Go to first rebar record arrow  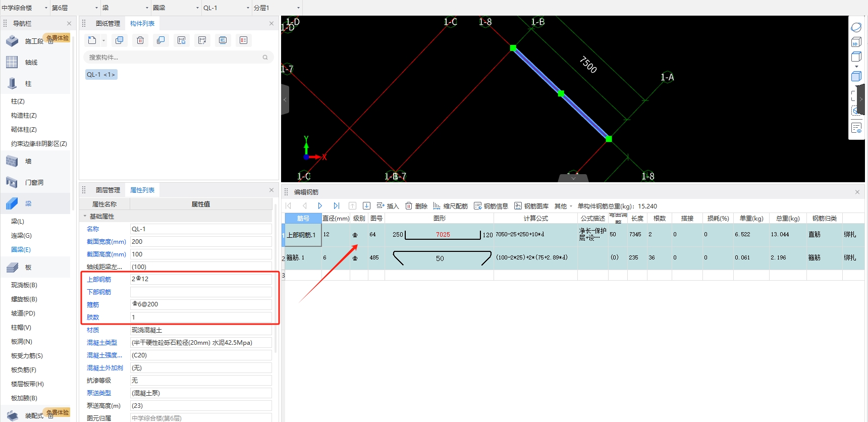coord(289,206)
